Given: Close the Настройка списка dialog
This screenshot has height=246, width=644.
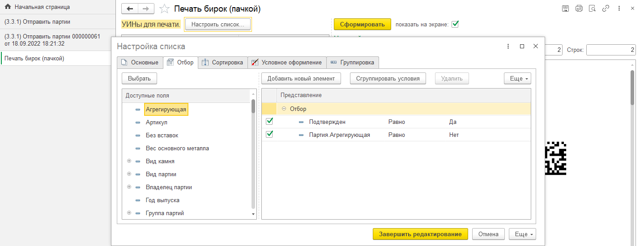Looking at the screenshot, I should pyautogui.click(x=536, y=46).
